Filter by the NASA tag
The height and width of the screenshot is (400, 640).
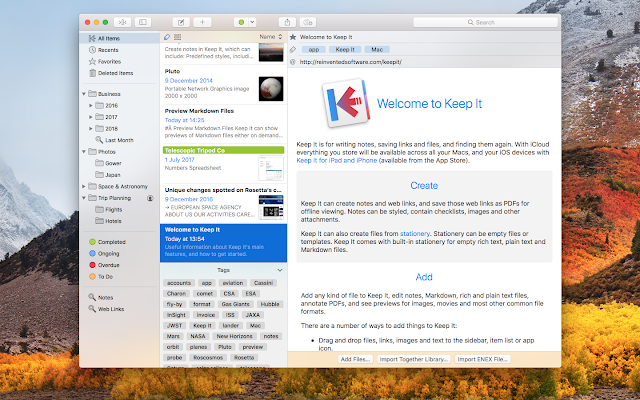[198, 336]
